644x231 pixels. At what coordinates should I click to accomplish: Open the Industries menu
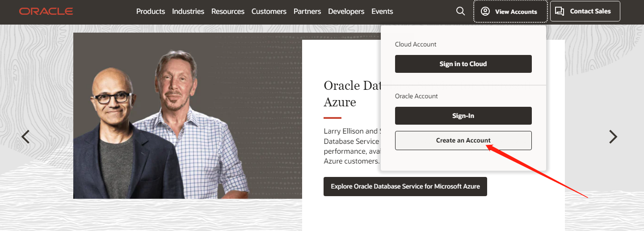point(188,12)
